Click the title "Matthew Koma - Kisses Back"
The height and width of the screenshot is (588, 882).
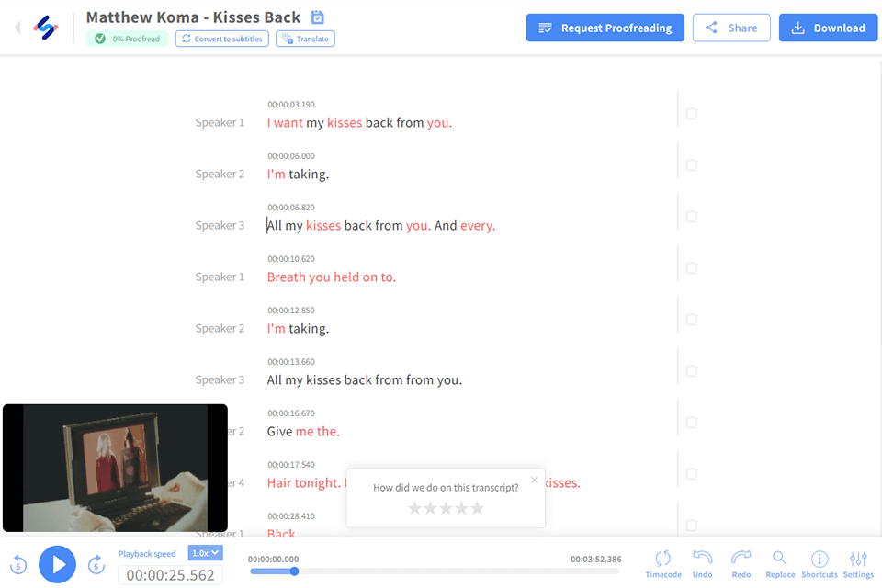pyautogui.click(x=194, y=17)
